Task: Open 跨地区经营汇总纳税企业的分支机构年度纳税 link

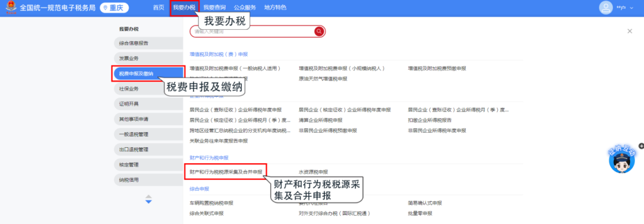Action: click(240, 130)
